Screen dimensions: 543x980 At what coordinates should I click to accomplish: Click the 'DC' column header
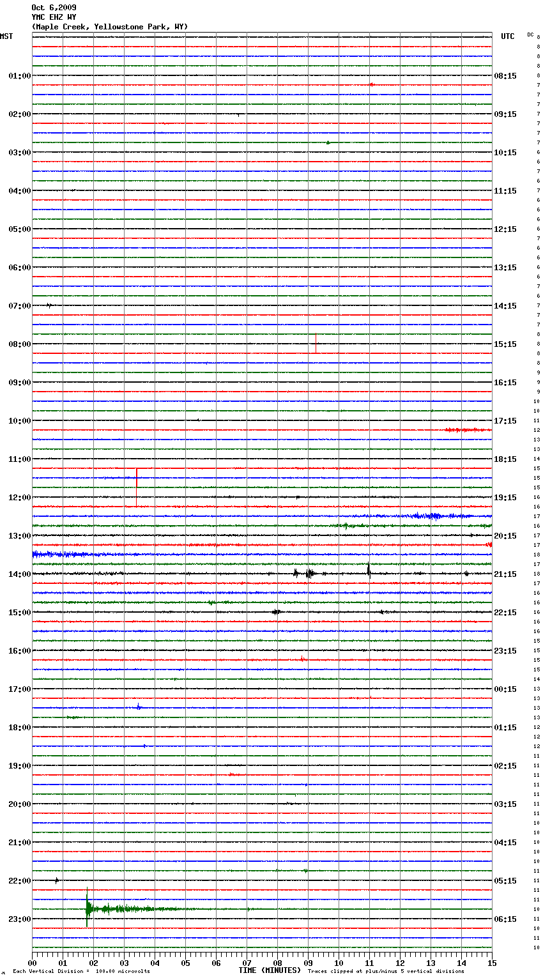tap(530, 34)
